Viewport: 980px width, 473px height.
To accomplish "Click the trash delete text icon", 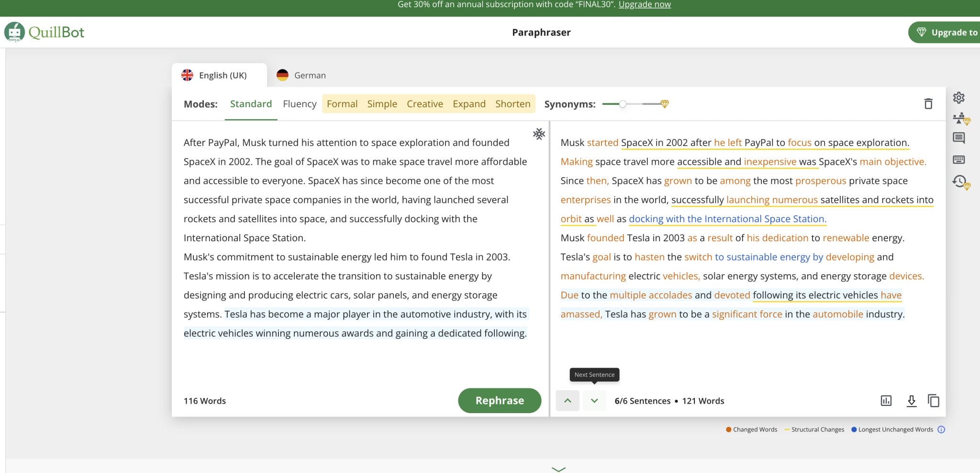I will pyautogui.click(x=928, y=104).
